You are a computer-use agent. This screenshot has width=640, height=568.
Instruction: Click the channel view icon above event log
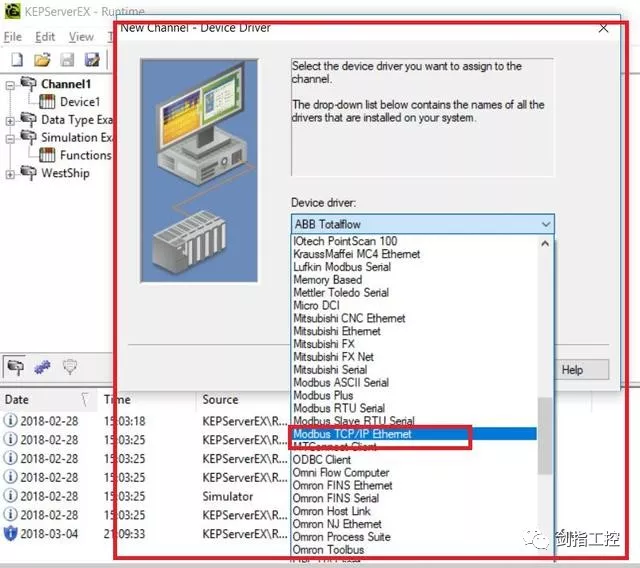click(x=16, y=367)
